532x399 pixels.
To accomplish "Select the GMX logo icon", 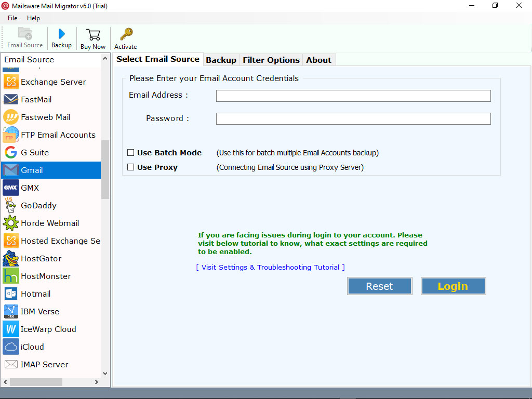I will 11,188.
